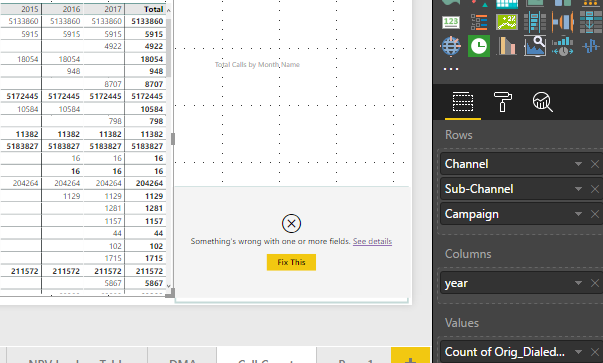The height and width of the screenshot is (363, 603).
Task: Click the matrix scrollbar up arrow
Action: tap(168, 10)
